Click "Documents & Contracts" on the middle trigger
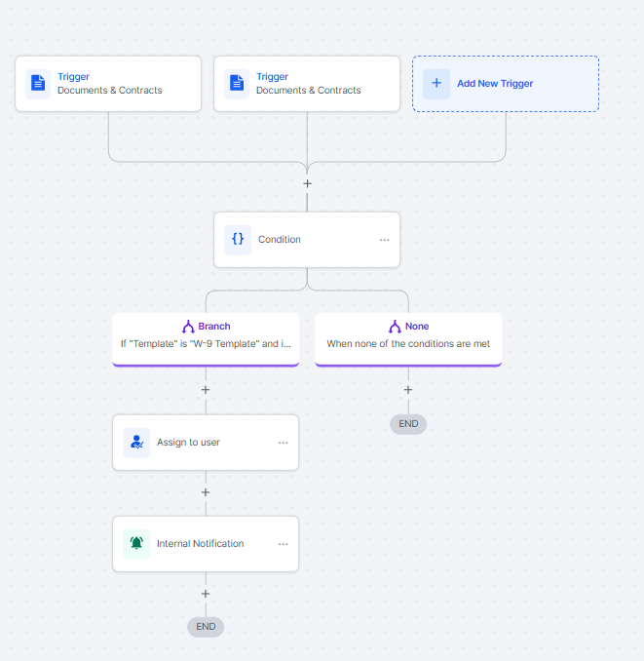Viewport: 644px width, 661px height. pos(308,91)
